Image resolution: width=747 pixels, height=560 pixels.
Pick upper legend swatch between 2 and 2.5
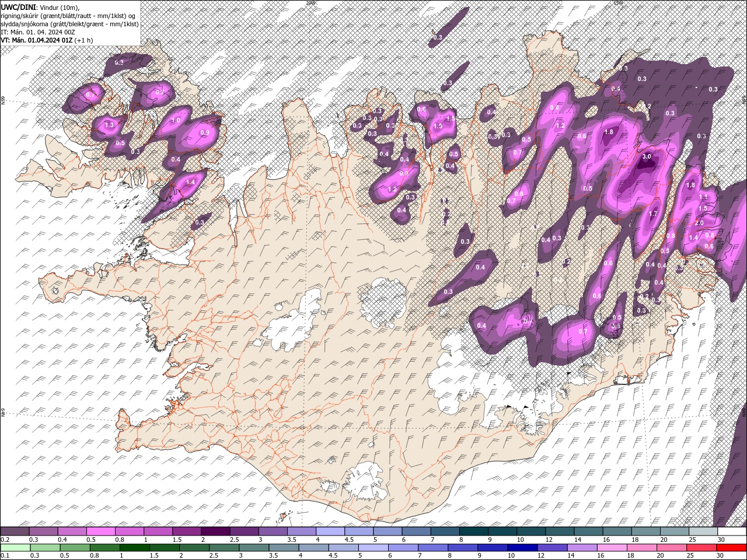(x=215, y=531)
